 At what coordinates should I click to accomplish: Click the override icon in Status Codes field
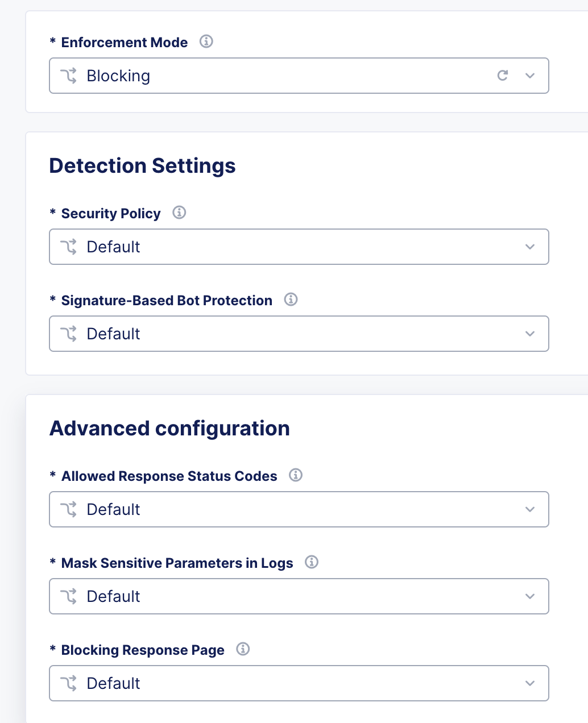[69, 509]
